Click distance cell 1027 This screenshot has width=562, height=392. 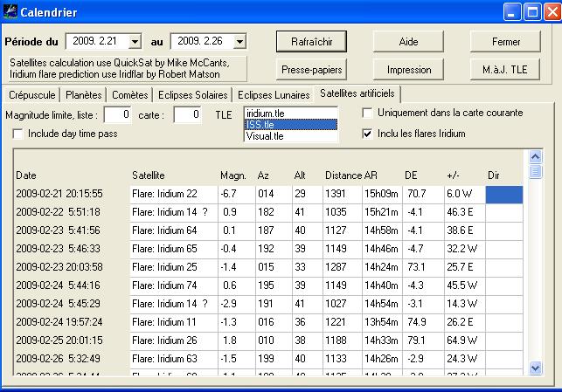[343, 304]
